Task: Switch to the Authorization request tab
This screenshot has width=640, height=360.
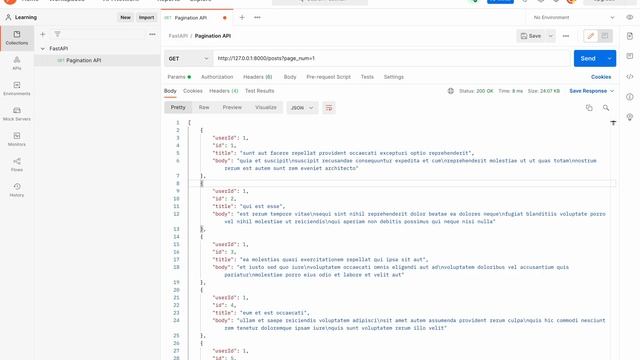Action: pos(217,77)
